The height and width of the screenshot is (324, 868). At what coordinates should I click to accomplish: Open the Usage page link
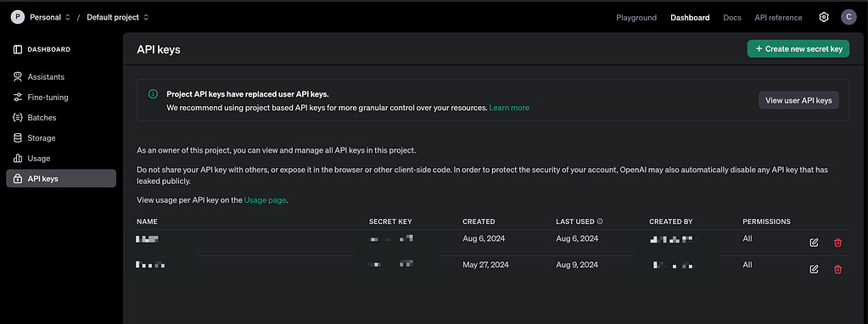[266, 200]
